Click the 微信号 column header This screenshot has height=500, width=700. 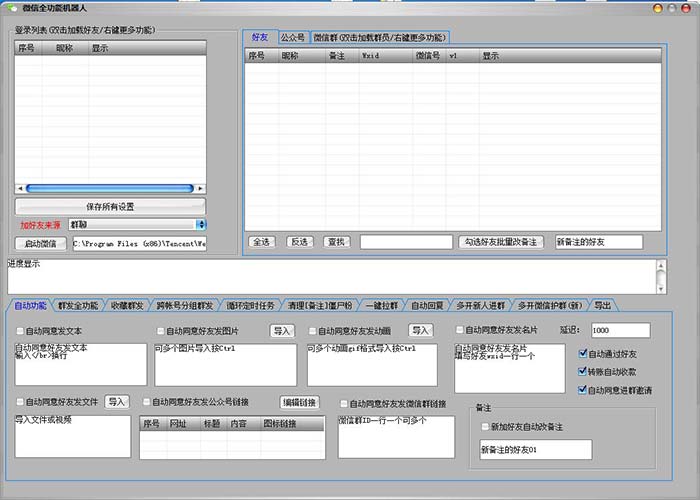[x=429, y=56]
